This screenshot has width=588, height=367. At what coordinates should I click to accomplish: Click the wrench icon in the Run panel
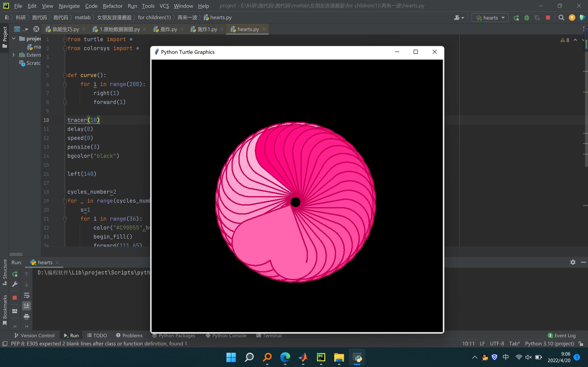[x=15, y=284]
